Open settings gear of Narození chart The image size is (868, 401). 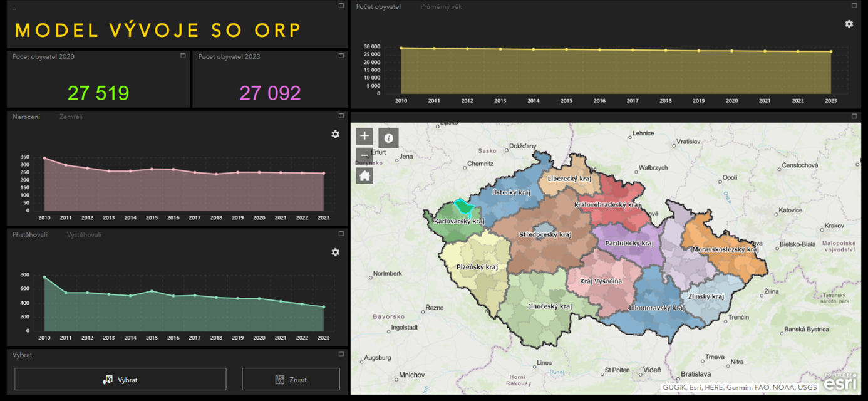pyautogui.click(x=335, y=134)
